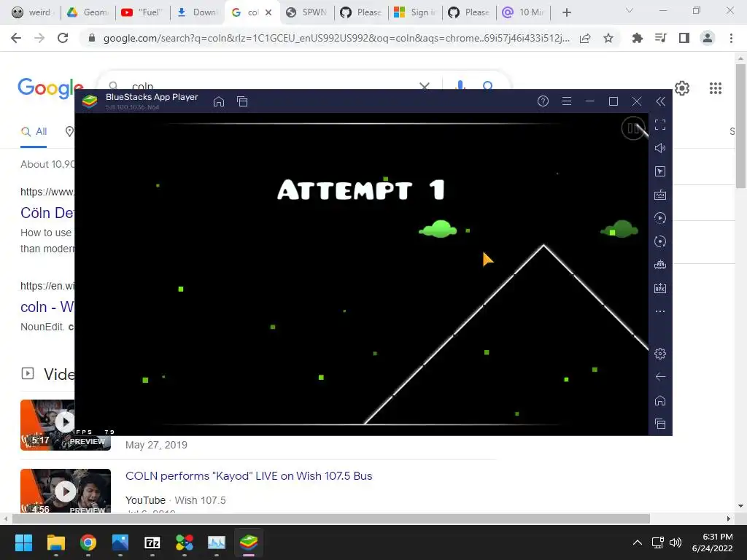The image size is (747, 560).
Task: Open the BlueStacks hamburger menu
Action: point(566,101)
